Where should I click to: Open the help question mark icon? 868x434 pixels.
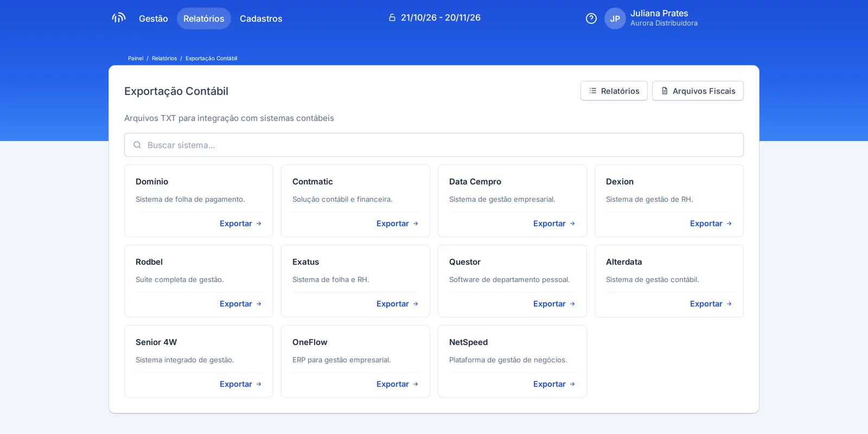(x=591, y=18)
